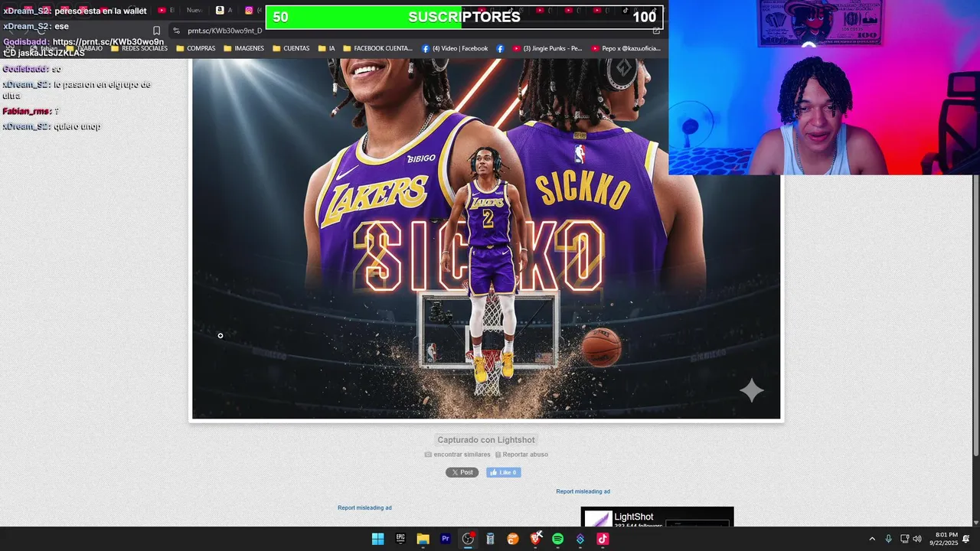Launch Adobe Premiere Pro from taskbar
Screen dimensions: 980x551
[x=446, y=539]
